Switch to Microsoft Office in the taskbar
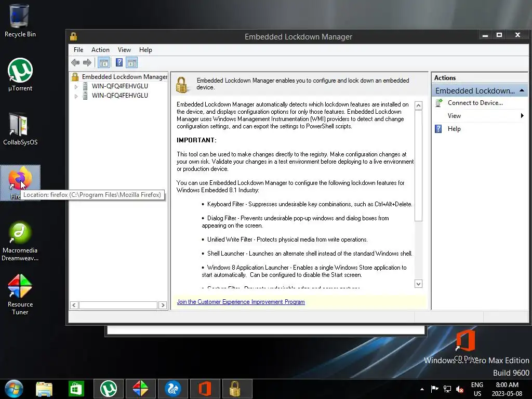532x399 pixels. (x=205, y=389)
